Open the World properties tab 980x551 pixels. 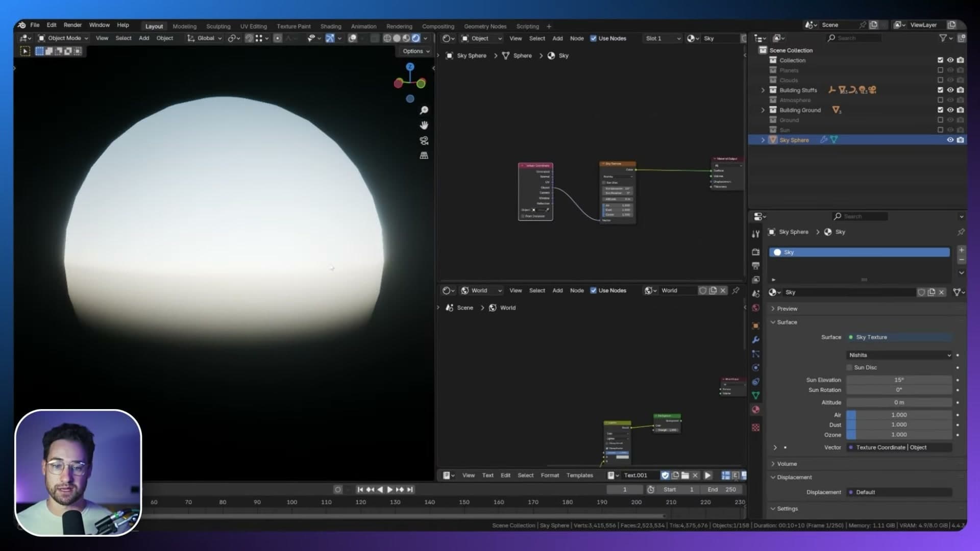pos(756,308)
